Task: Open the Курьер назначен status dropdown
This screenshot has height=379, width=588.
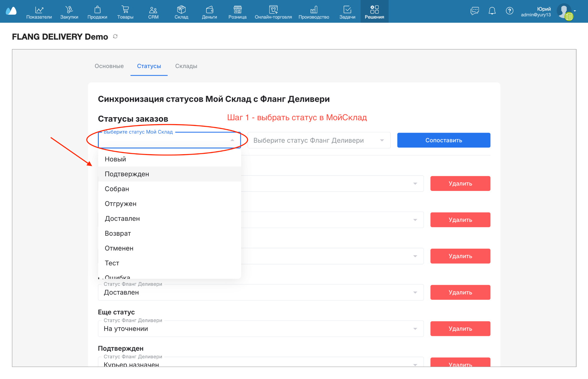Action: point(261,362)
